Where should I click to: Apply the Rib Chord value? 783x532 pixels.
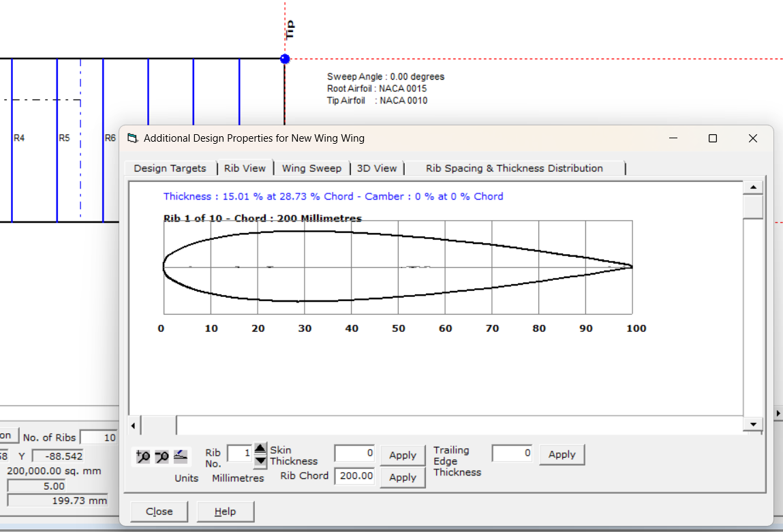pos(403,477)
